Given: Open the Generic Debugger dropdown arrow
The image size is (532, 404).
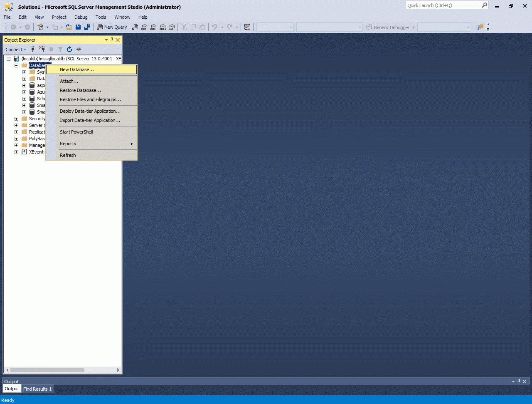Looking at the screenshot, I should tap(414, 27).
